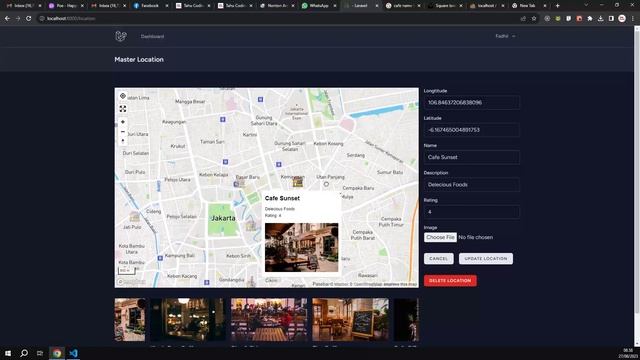Click the share page icon in address bar
This screenshot has width=640, height=360.
pos(523,18)
